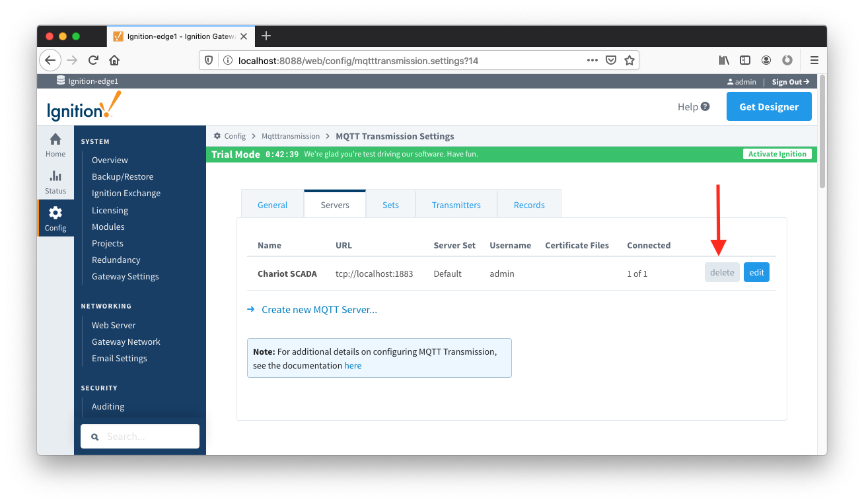The height and width of the screenshot is (504, 864).
Task: Click Create new MQTT Server link
Action: 319,309
